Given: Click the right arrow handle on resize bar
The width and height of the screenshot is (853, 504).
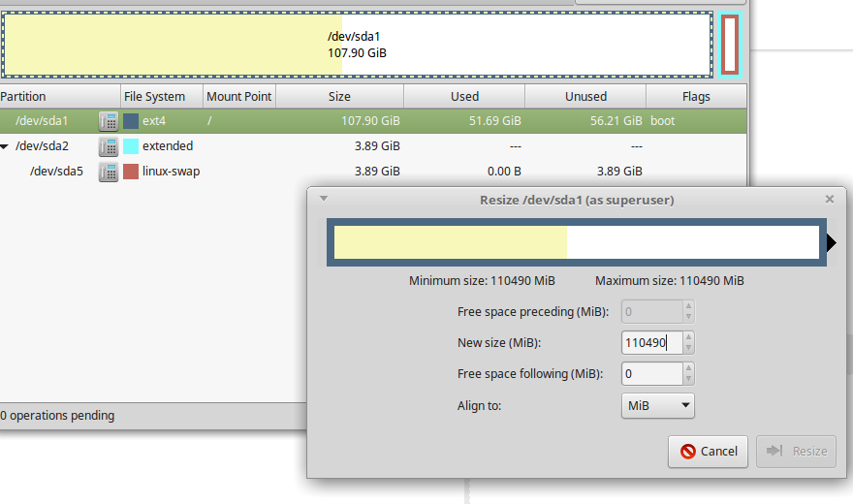Looking at the screenshot, I should click(x=832, y=242).
